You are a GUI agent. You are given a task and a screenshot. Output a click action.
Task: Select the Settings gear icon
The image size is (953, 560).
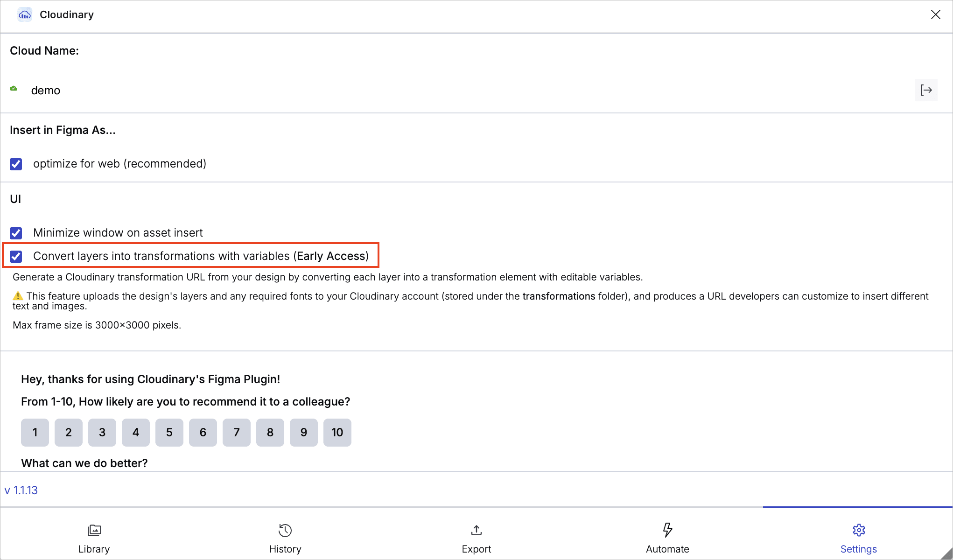(859, 530)
